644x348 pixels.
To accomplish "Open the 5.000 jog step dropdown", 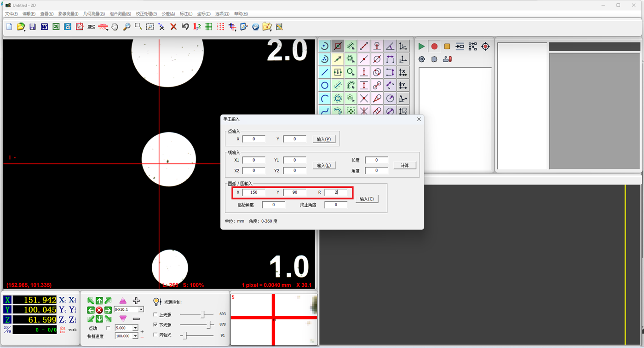I will pyautogui.click(x=135, y=328).
